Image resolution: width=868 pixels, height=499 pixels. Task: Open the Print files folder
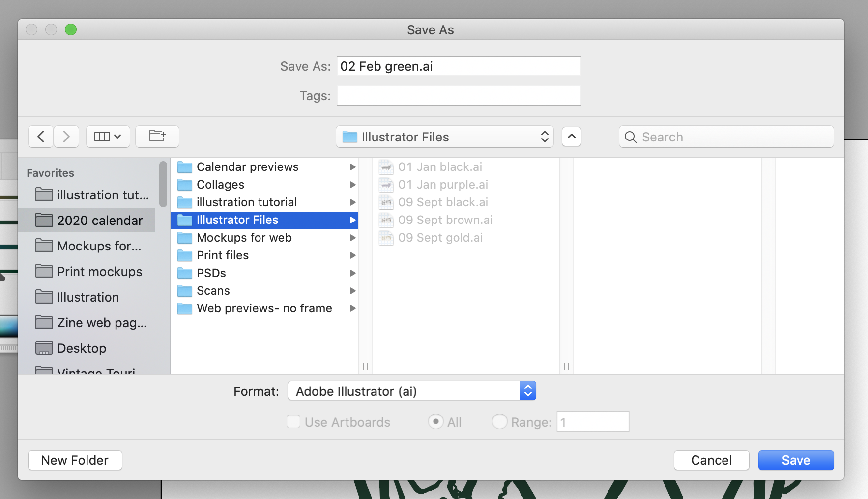coord(223,255)
